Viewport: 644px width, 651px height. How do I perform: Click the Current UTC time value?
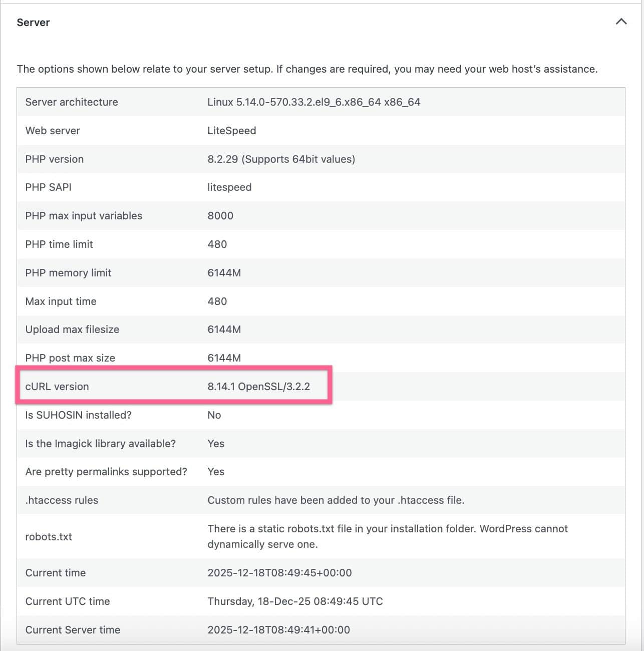point(295,601)
